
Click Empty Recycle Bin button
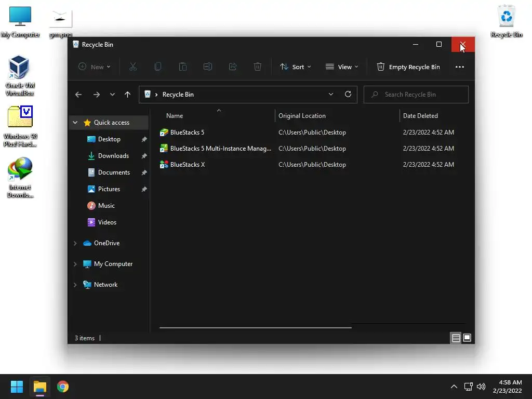(x=408, y=67)
